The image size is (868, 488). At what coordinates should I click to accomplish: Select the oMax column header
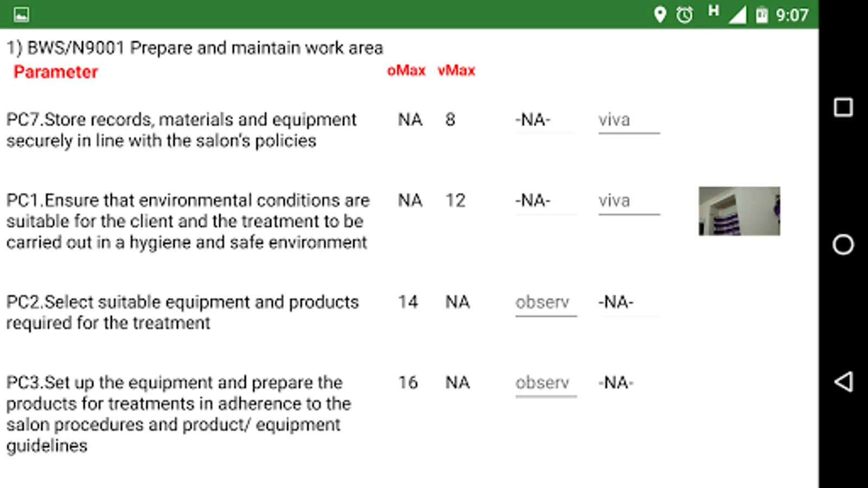coord(406,70)
